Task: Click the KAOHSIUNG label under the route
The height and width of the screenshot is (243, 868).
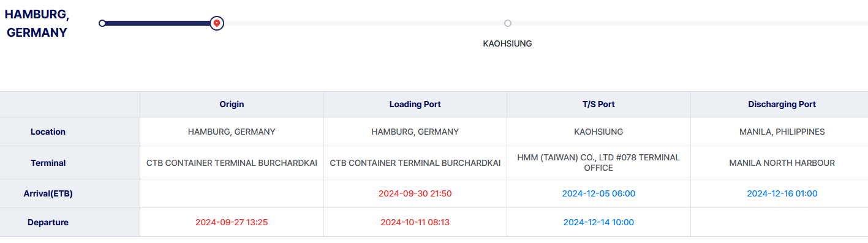Action: click(507, 43)
